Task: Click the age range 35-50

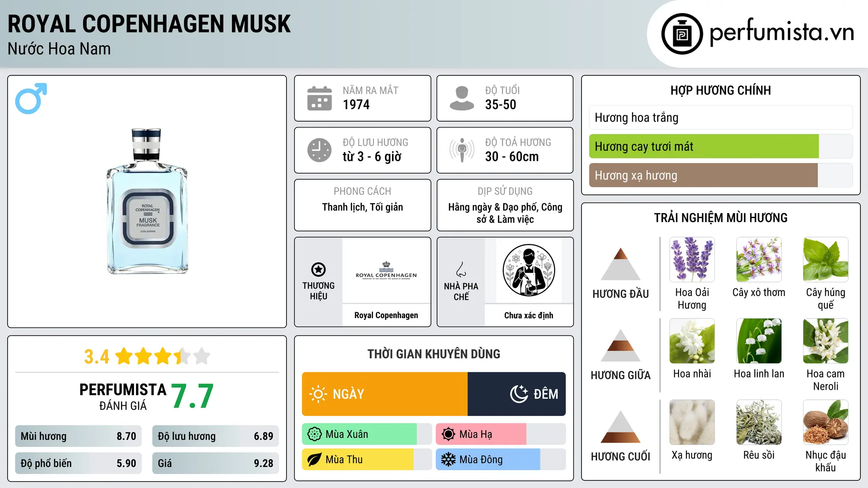Action: pyautogui.click(x=501, y=105)
